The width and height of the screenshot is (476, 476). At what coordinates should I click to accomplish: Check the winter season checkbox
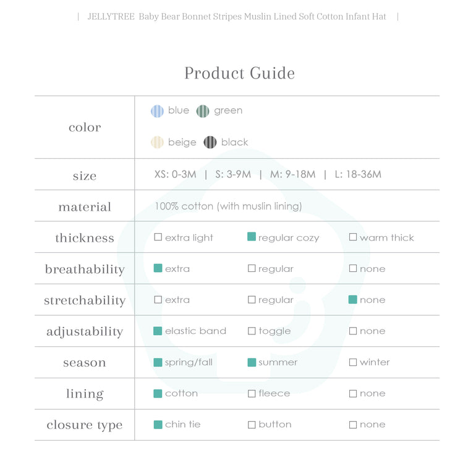pyautogui.click(x=353, y=362)
